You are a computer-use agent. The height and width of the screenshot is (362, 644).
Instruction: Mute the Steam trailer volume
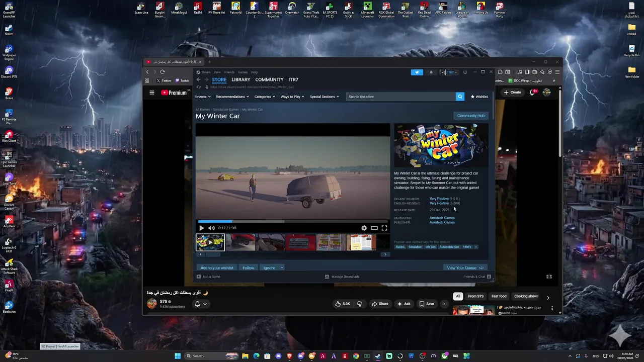211,228
